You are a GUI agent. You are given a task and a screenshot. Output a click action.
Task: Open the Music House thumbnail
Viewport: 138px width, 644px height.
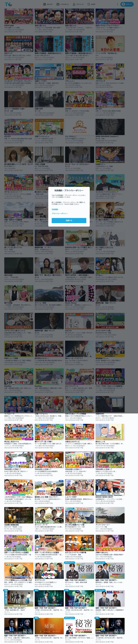(x=80, y=293)
